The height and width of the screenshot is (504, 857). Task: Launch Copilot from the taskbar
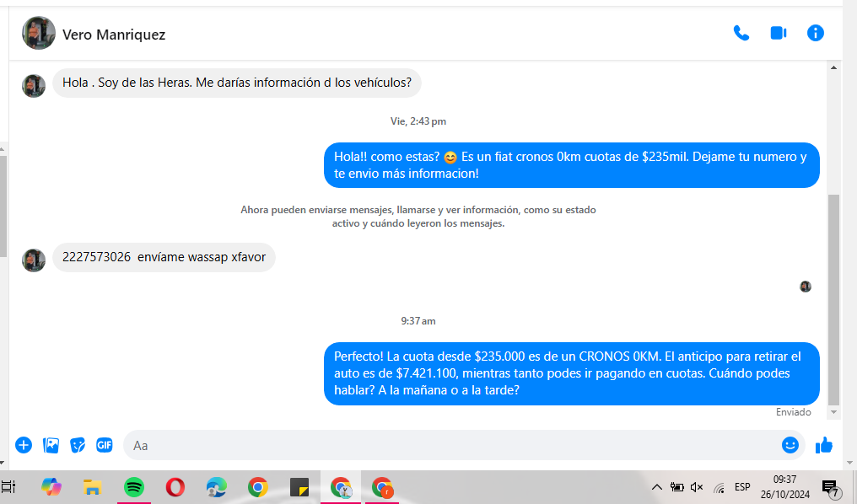coord(51,486)
